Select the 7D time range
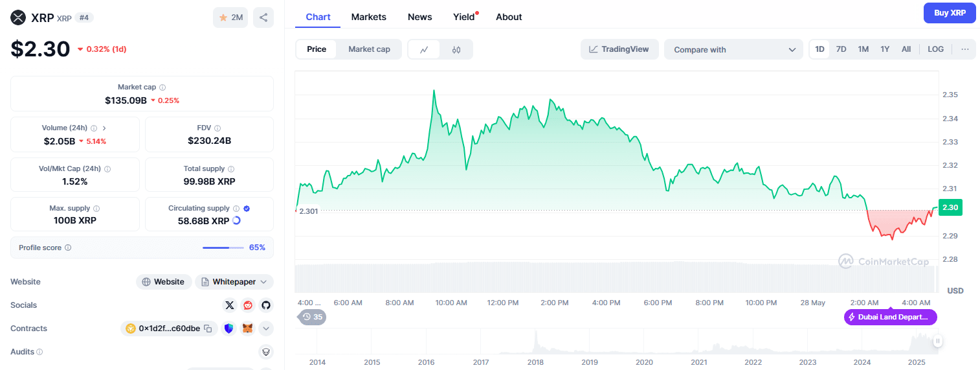This screenshot has height=370, width=980. coord(841,49)
